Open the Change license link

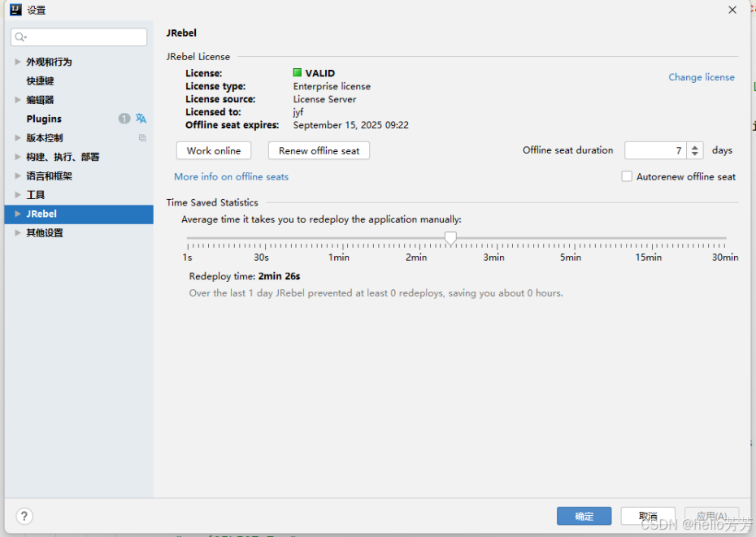(701, 77)
